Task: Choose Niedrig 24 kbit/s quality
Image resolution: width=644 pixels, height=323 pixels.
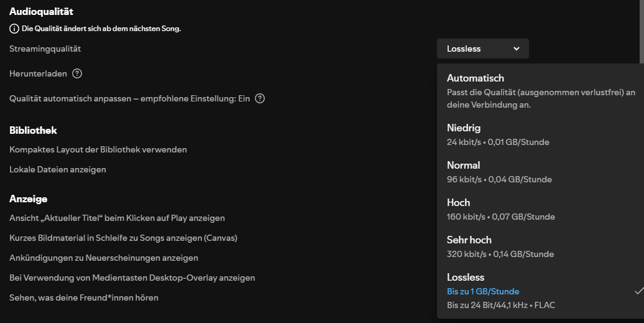Action: click(464, 128)
